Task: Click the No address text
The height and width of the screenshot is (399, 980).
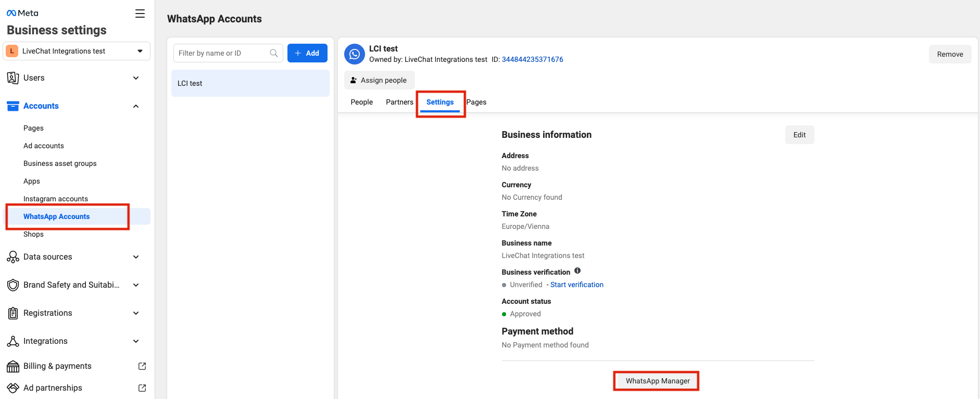Action: tap(520, 168)
